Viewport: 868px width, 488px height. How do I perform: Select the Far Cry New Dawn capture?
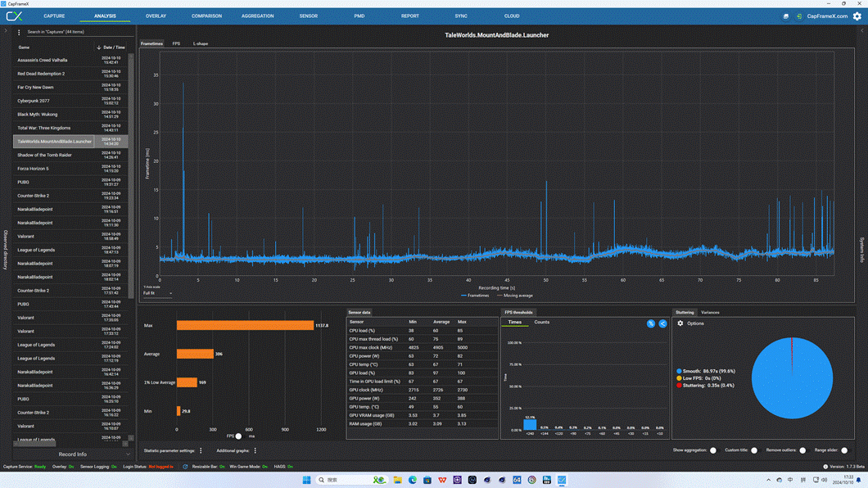point(70,88)
